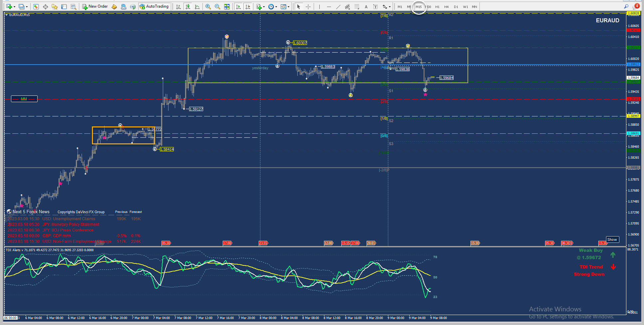Viewport: 644px width, 325px height.
Task: Click the Show button on chart
Action: pyautogui.click(x=612, y=240)
